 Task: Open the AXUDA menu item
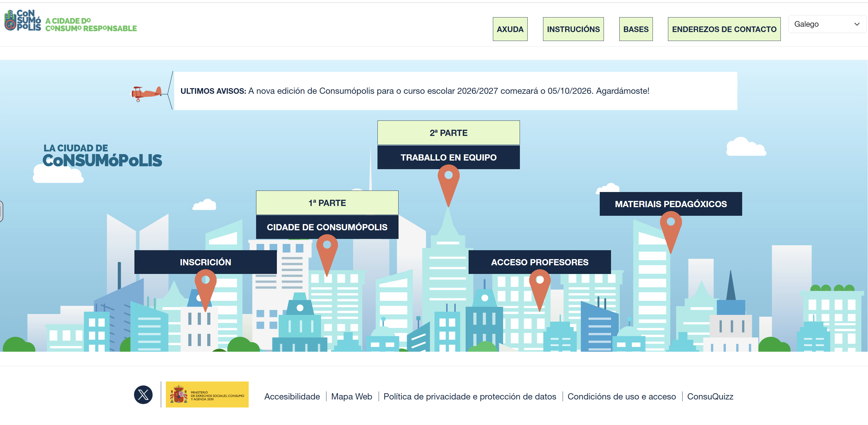[510, 29]
